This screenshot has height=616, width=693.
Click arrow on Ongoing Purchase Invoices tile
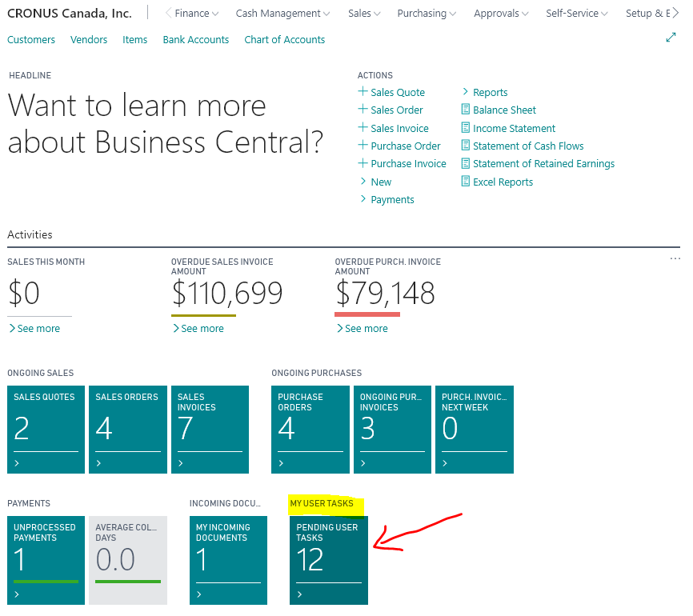pyautogui.click(x=363, y=463)
